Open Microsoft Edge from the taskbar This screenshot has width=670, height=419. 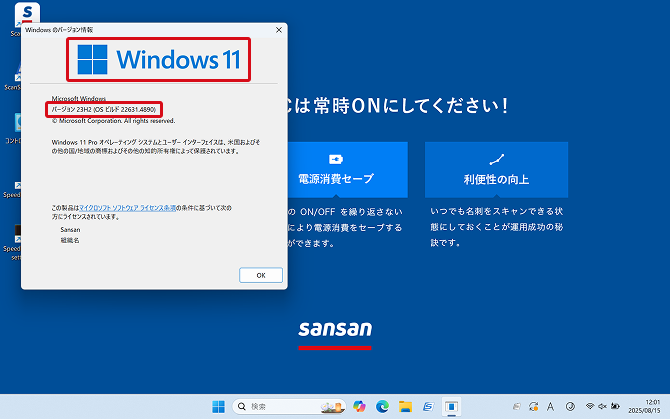(x=382, y=407)
